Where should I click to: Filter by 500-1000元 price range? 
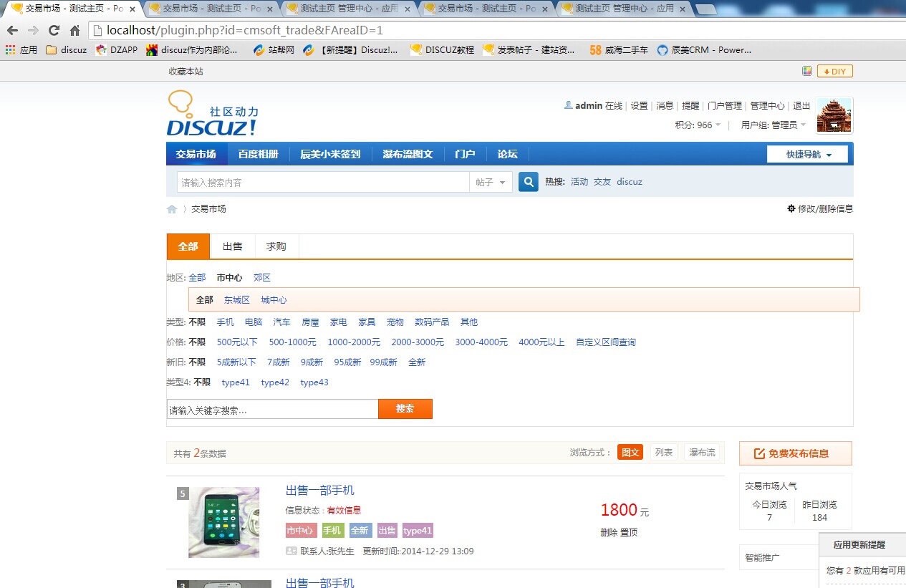coord(292,342)
